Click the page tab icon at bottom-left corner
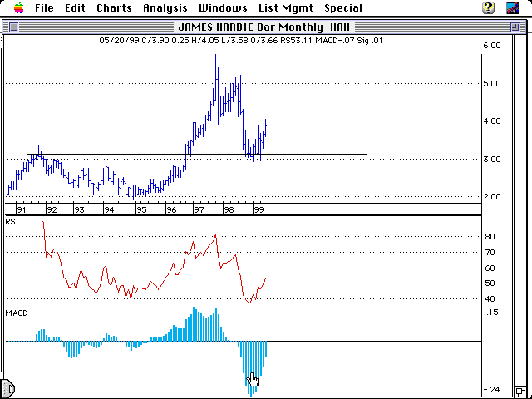Viewport: 532px width, 399px height. click(x=7, y=388)
